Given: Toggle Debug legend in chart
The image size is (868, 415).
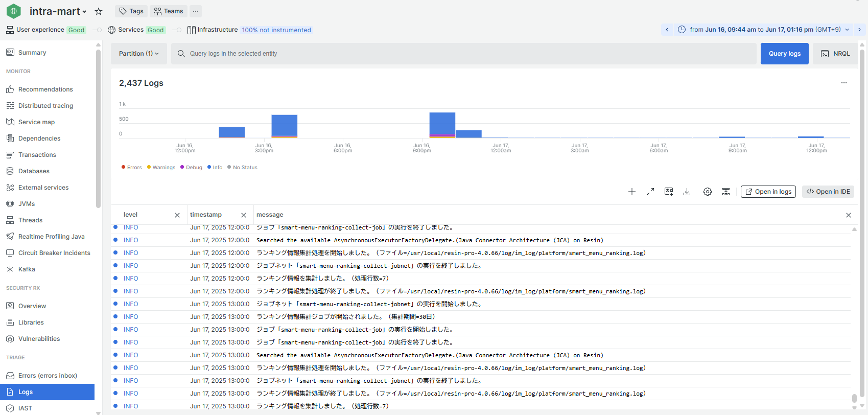Looking at the screenshot, I should (191, 167).
